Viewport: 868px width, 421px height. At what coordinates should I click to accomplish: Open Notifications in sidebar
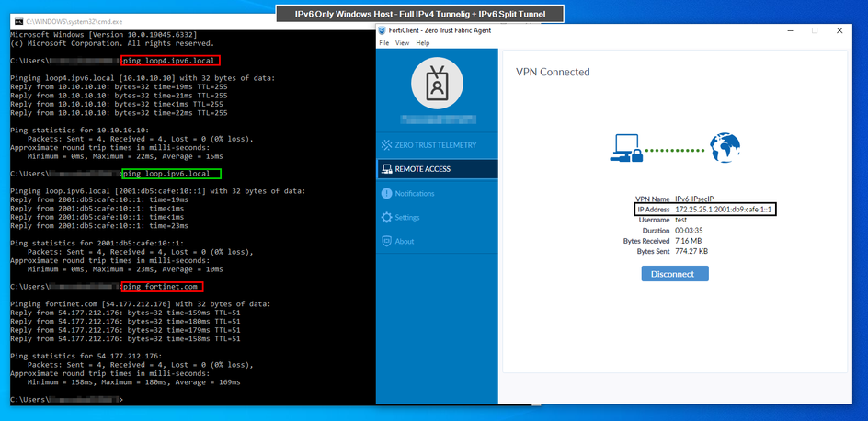[x=437, y=194]
